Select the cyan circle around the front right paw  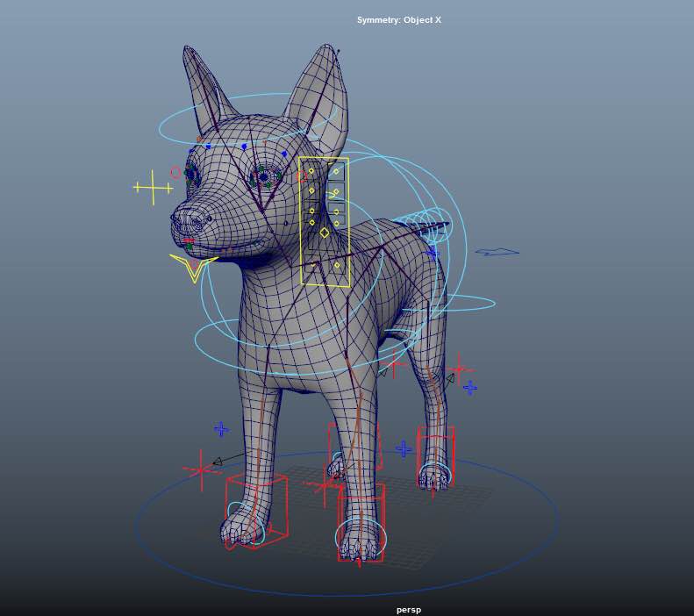pyautogui.click(x=361, y=537)
